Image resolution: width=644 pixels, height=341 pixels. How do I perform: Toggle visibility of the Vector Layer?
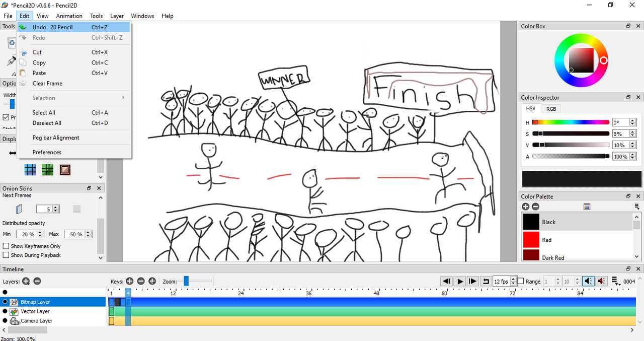5,311
